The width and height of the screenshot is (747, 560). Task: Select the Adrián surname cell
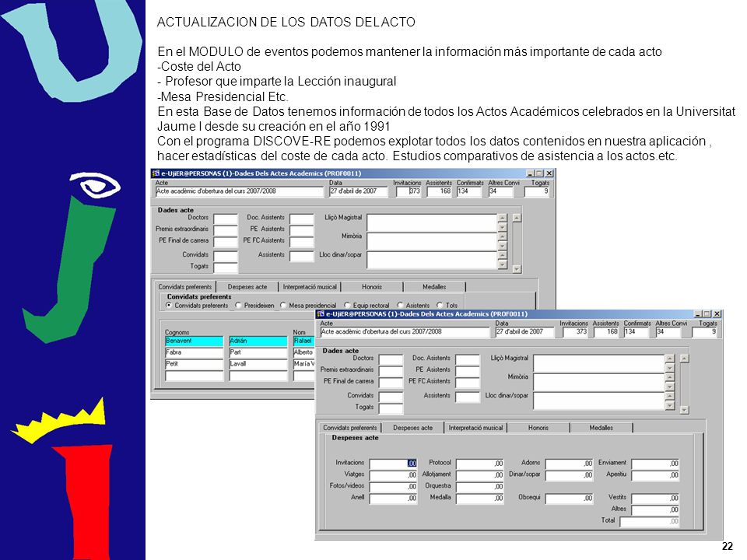click(258, 341)
